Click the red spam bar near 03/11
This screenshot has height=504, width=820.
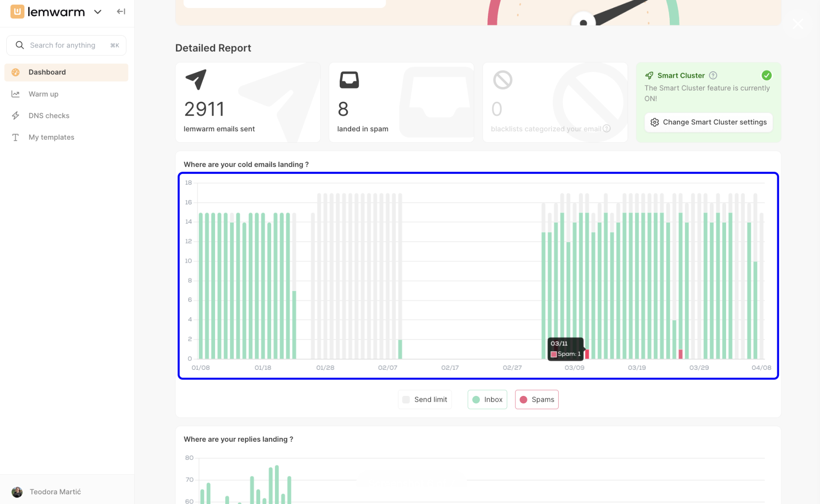tap(587, 354)
